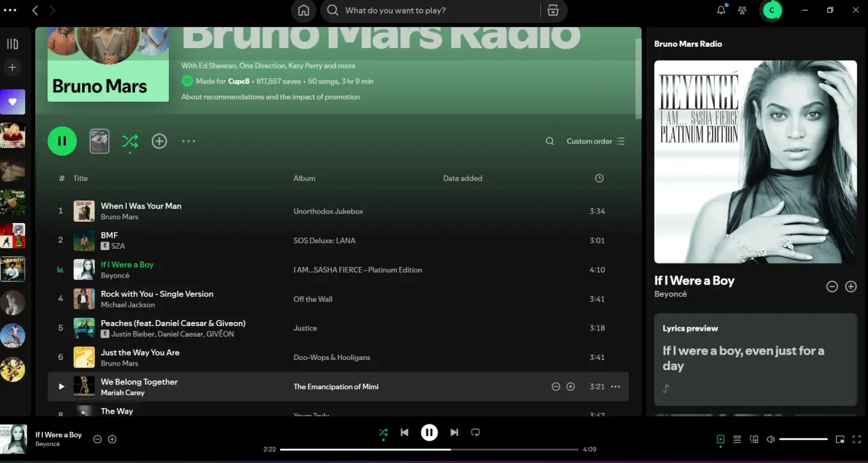Open the three-dot app menu

(10, 10)
